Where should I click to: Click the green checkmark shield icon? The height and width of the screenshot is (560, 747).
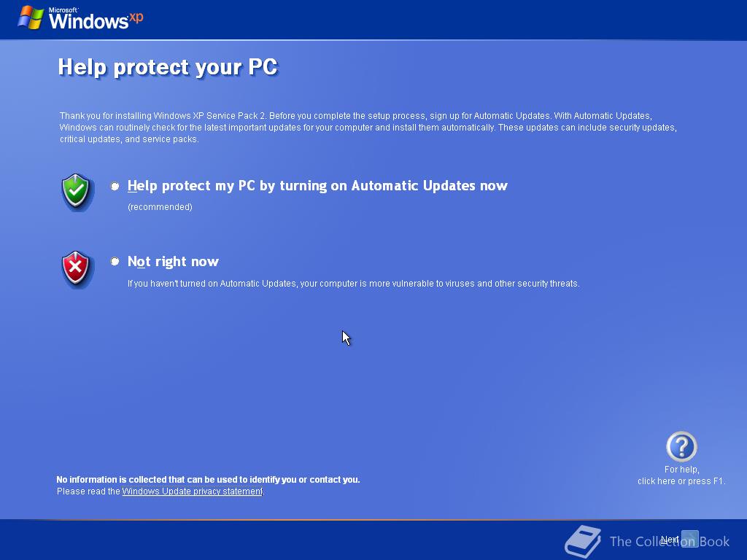tap(76, 191)
